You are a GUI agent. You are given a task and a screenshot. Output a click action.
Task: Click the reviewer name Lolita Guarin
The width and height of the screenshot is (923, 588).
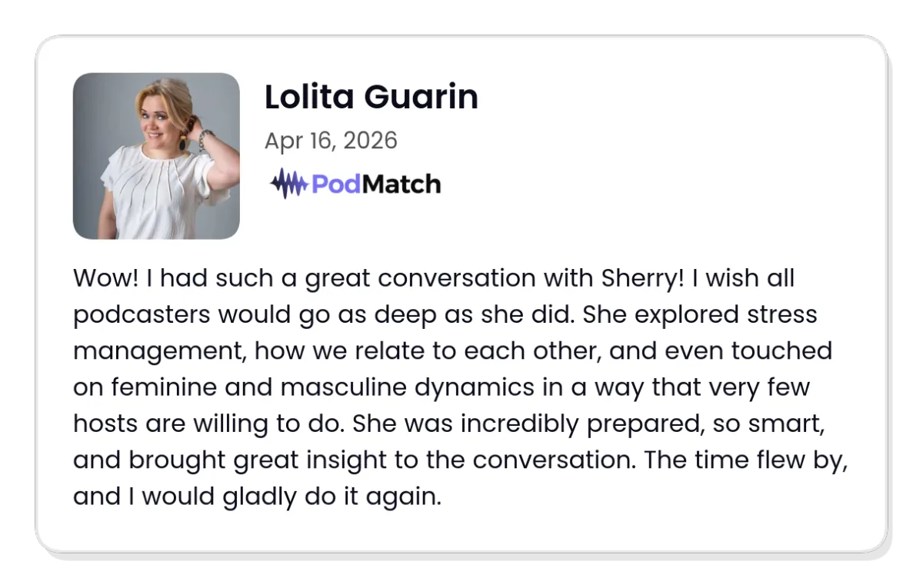tap(372, 98)
